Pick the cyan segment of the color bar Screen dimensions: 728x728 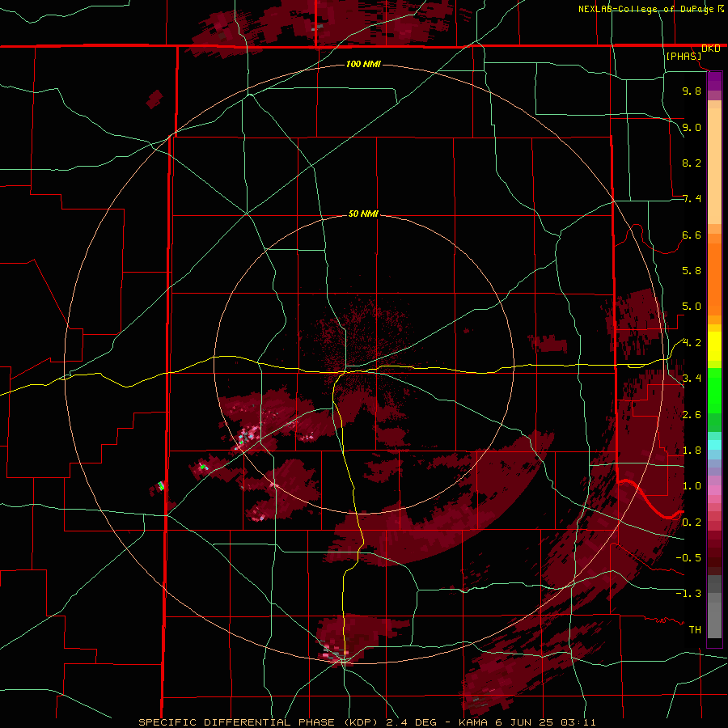714,445
